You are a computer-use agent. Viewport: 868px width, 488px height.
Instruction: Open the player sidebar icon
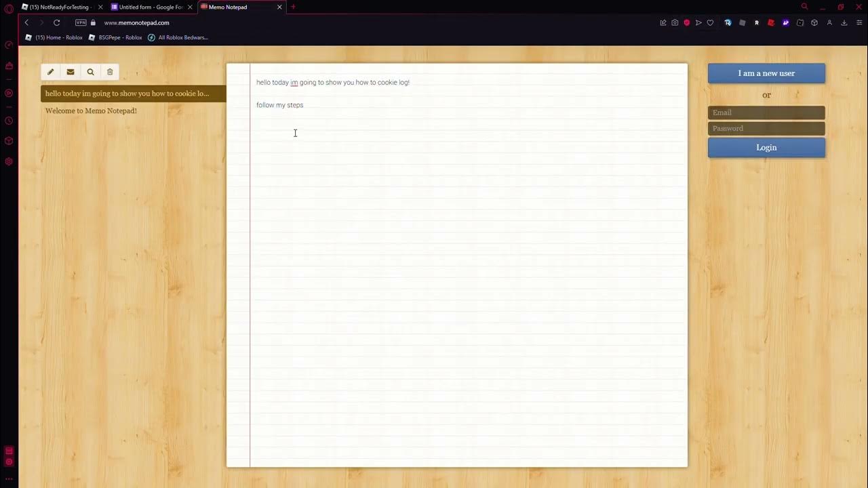pyautogui.click(x=9, y=93)
